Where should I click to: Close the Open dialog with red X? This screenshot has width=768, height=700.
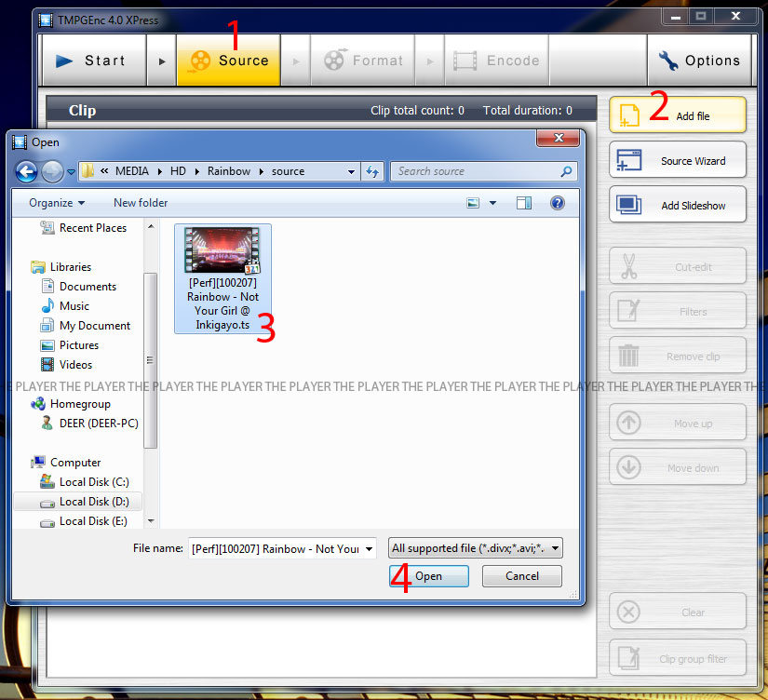(x=559, y=138)
